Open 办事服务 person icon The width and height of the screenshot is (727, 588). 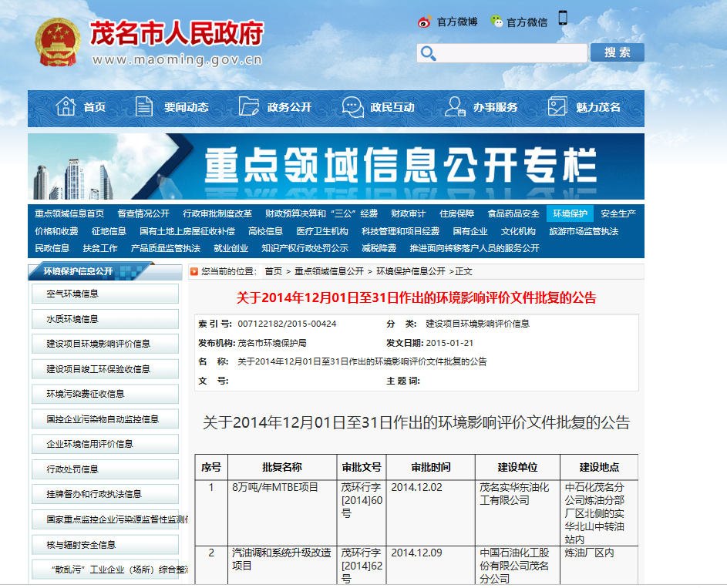click(x=455, y=107)
